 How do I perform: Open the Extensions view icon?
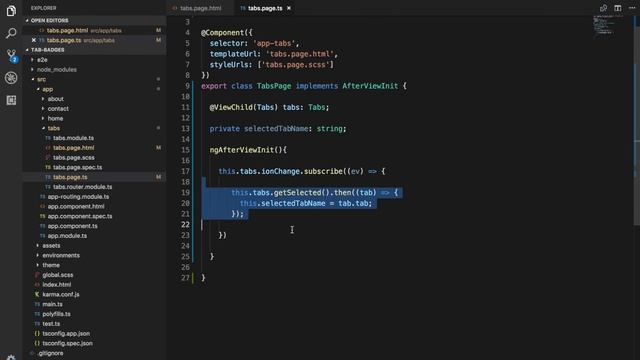pos(11,100)
